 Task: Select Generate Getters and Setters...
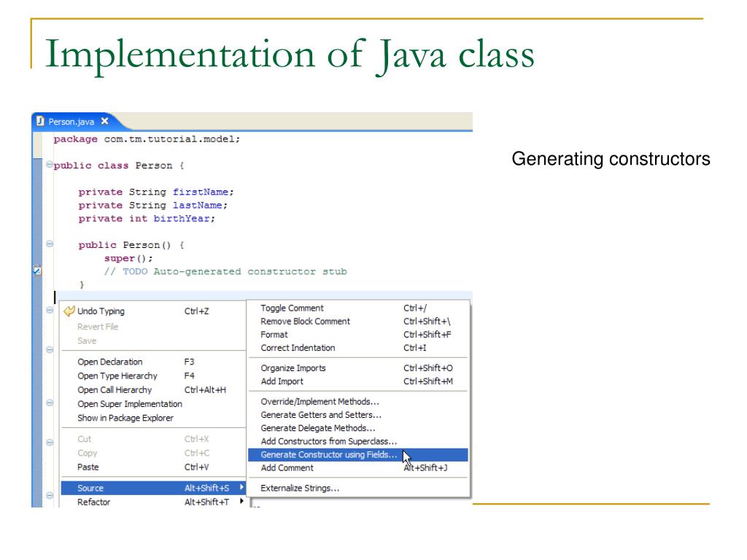click(357, 415)
